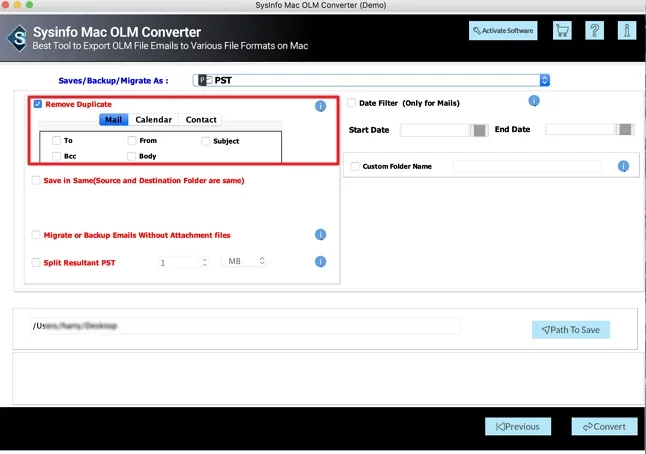
Task: Enable Migrate Without Attachment files checkbox
Action: click(x=36, y=235)
